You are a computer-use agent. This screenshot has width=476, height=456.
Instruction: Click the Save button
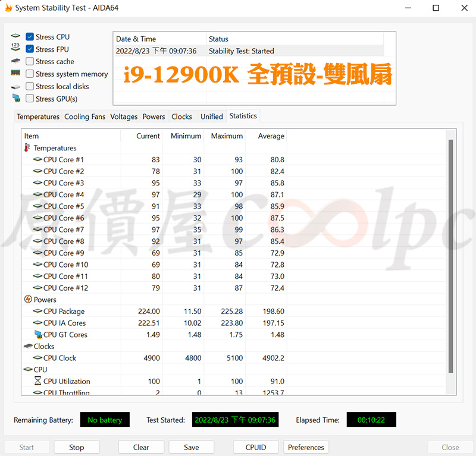[191, 447]
